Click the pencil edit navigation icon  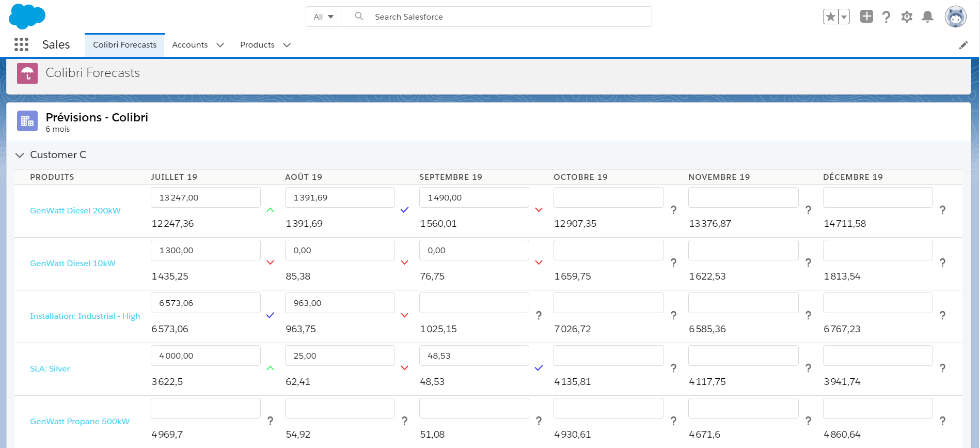pos(963,45)
